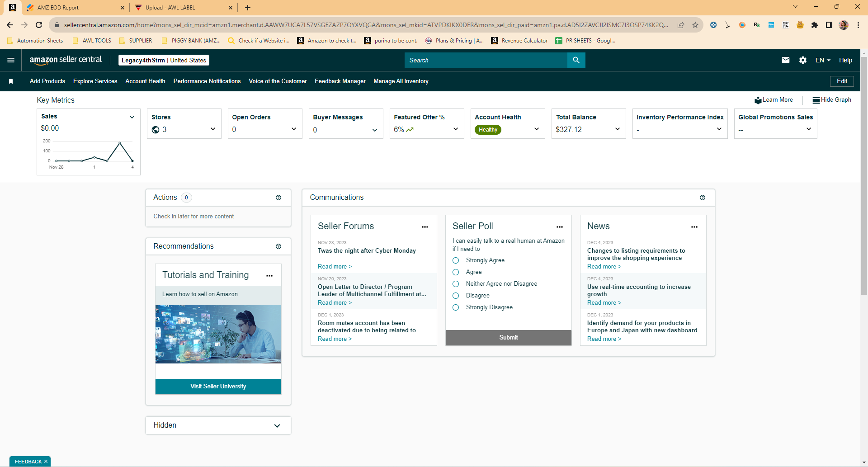Click the Learn how to sell thumbnail
868x467 pixels.
[218, 335]
